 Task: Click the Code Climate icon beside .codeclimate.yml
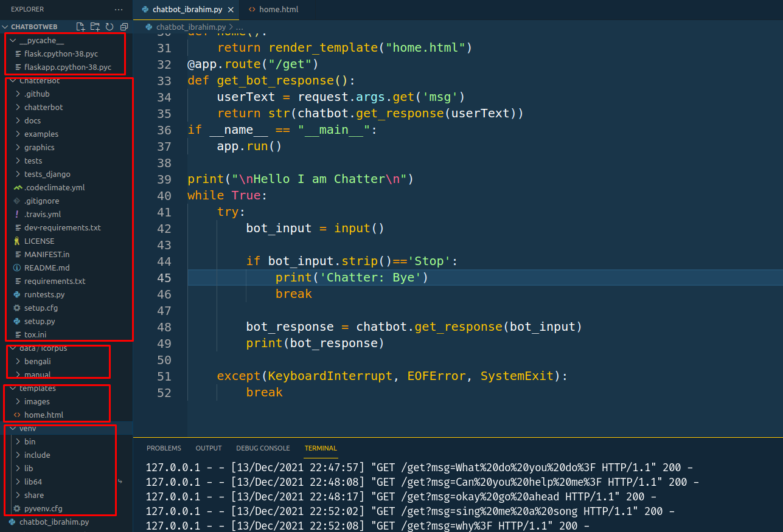[x=17, y=187]
